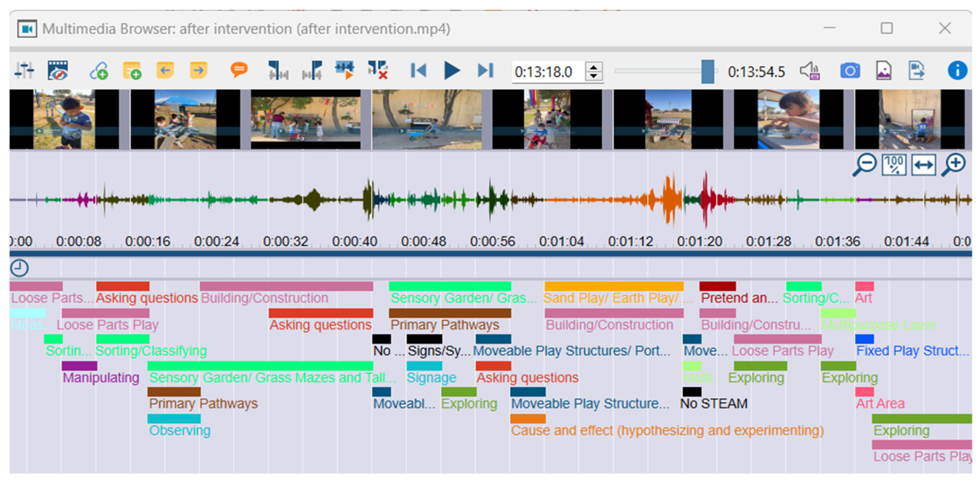Open the control panel sliders icon

pyautogui.click(x=24, y=71)
